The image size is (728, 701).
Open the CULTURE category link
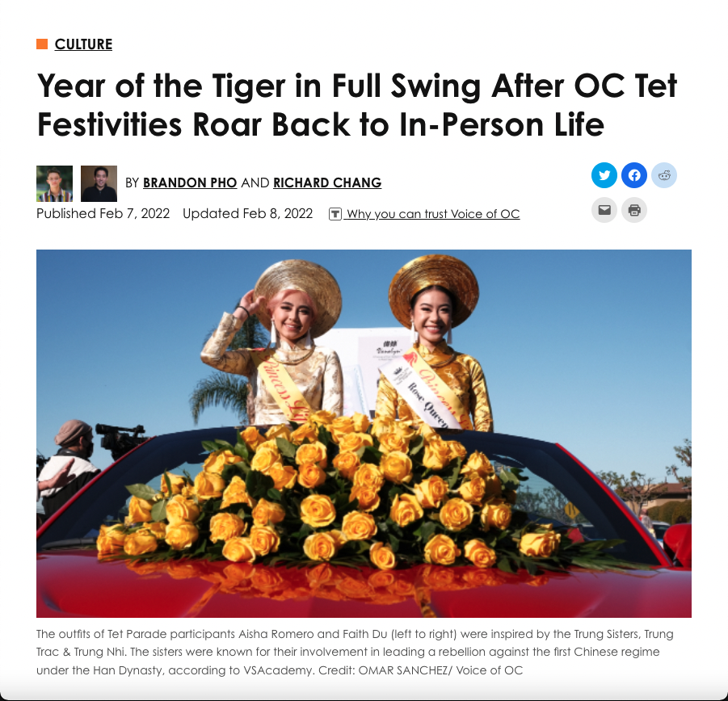(x=83, y=44)
